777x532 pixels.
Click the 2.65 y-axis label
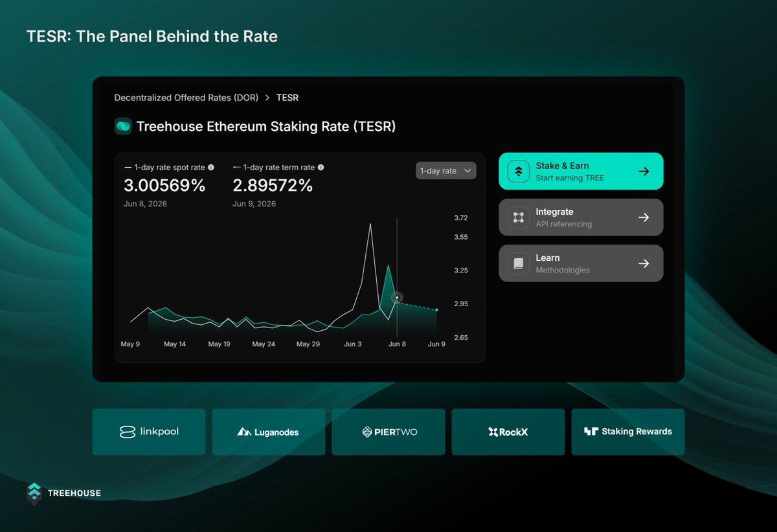click(x=461, y=338)
